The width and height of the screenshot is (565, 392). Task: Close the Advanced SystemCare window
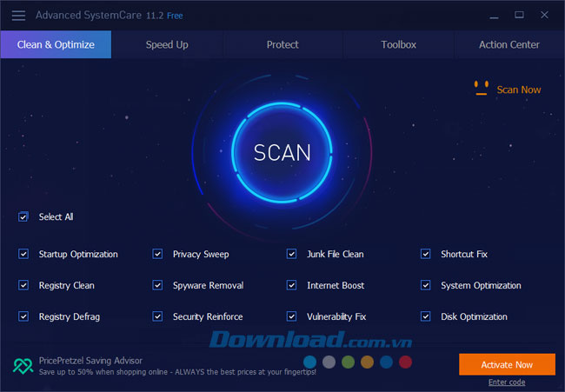pyautogui.click(x=544, y=15)
